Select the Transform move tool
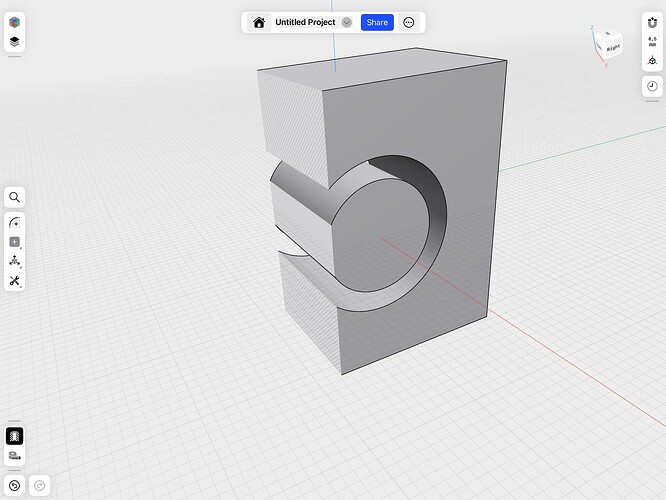Viewport: 666px width, 500px height. [x=14, y=261]
